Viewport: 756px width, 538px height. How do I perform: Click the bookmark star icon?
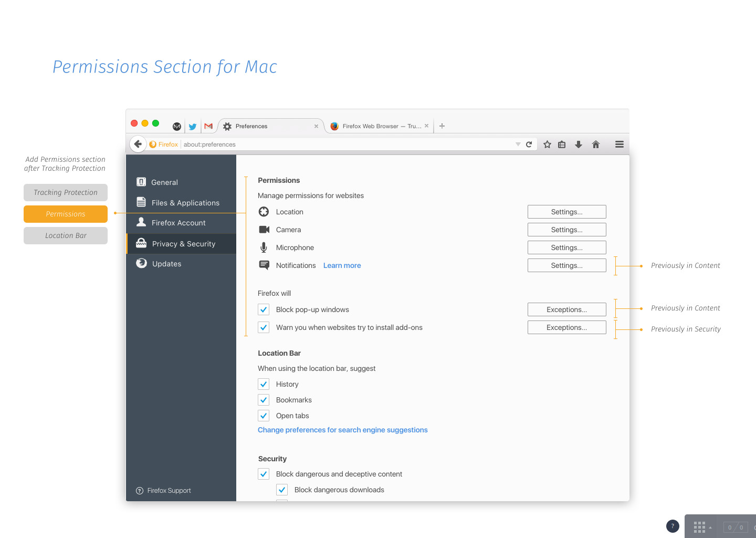click(x=547, y=144)
